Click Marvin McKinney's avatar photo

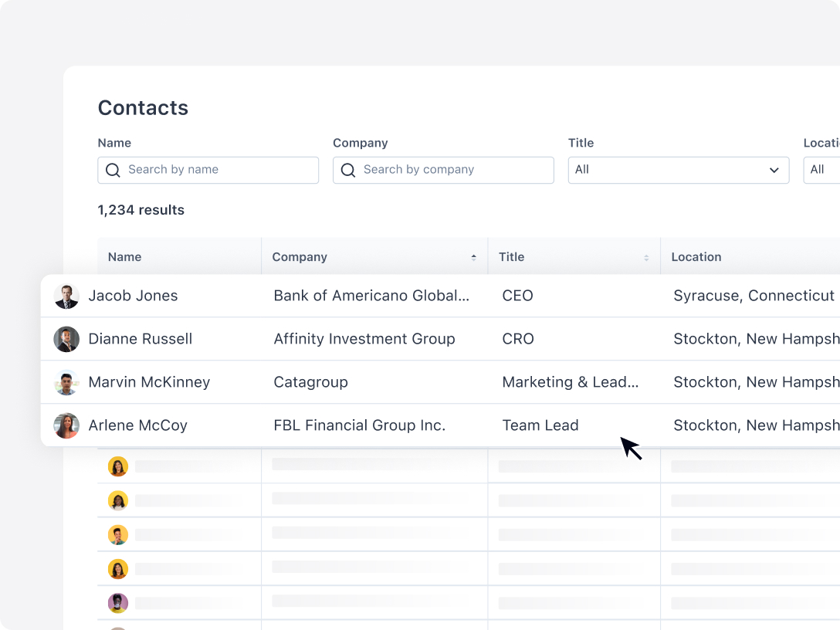click(x=66, y=382)
